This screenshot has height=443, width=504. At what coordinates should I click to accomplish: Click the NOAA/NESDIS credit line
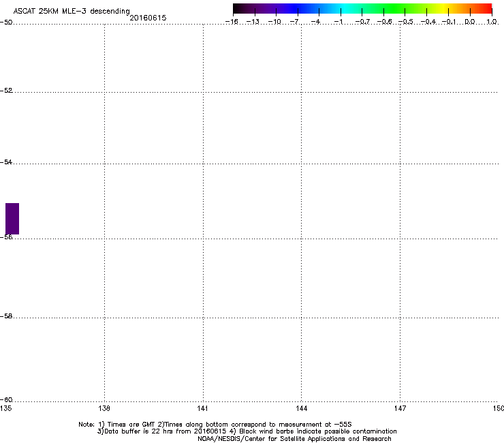(x=294, y=439)
